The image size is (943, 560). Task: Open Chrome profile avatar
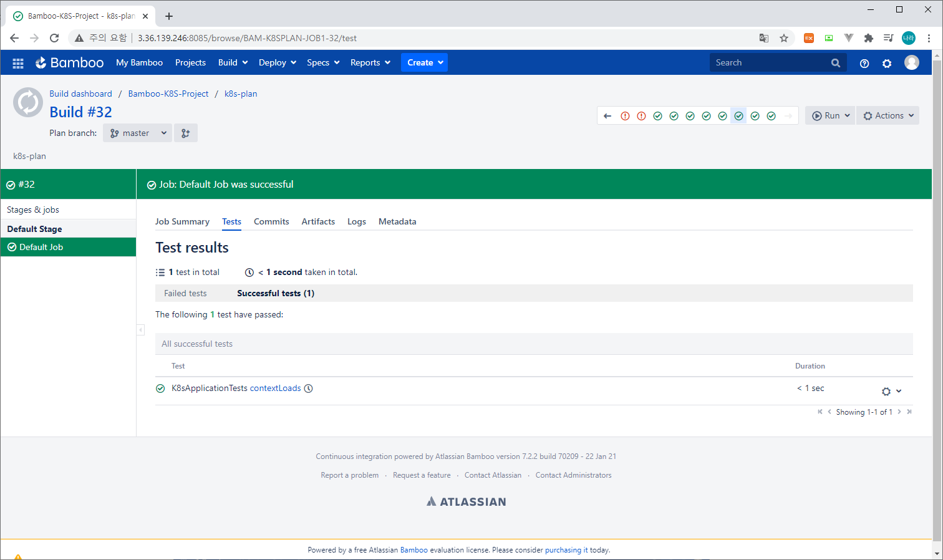(909, 38)
